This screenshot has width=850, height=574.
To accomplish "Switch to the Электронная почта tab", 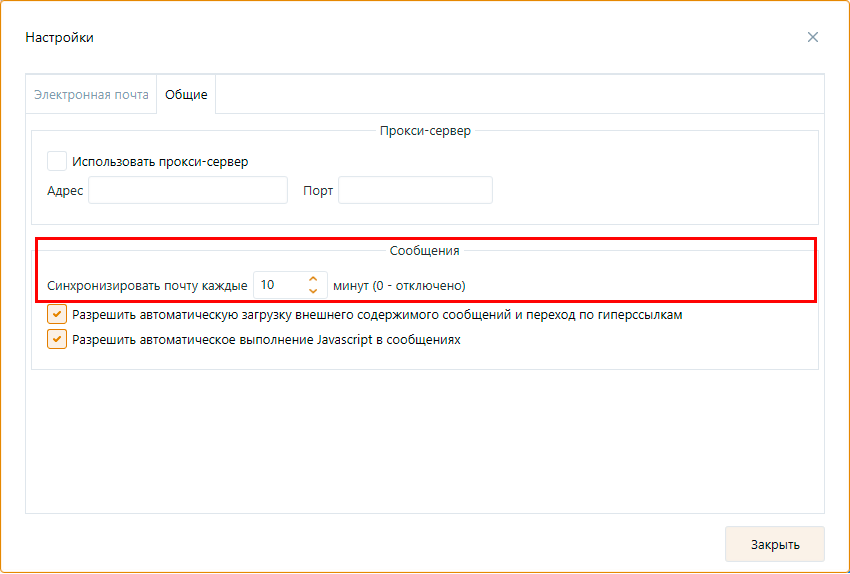I will (x=91, y=95).
